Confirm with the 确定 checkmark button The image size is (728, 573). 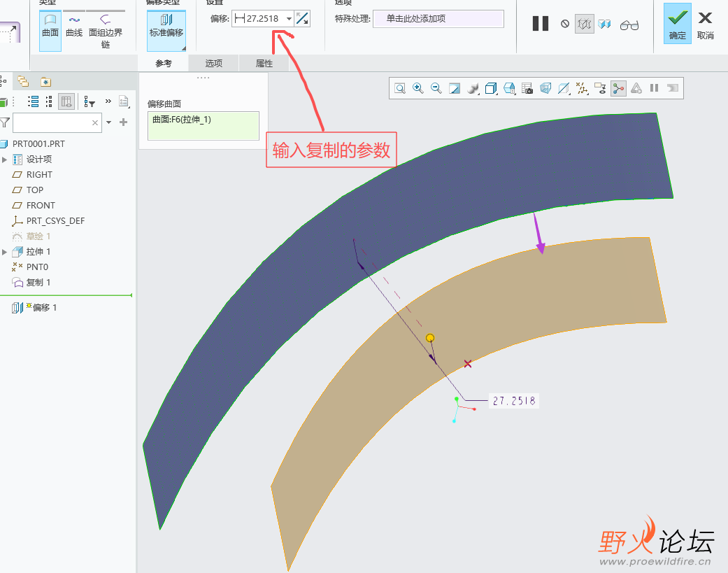point(678,24)
